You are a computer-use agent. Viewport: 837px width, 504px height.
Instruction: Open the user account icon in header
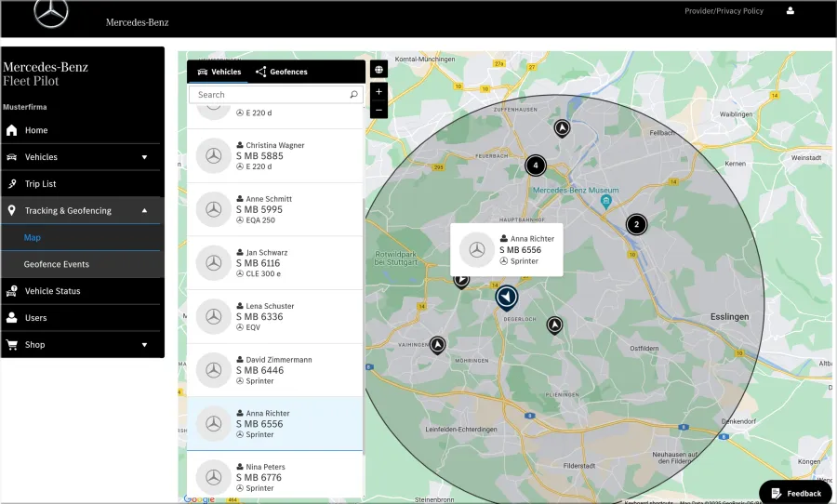tap(790, 10)
